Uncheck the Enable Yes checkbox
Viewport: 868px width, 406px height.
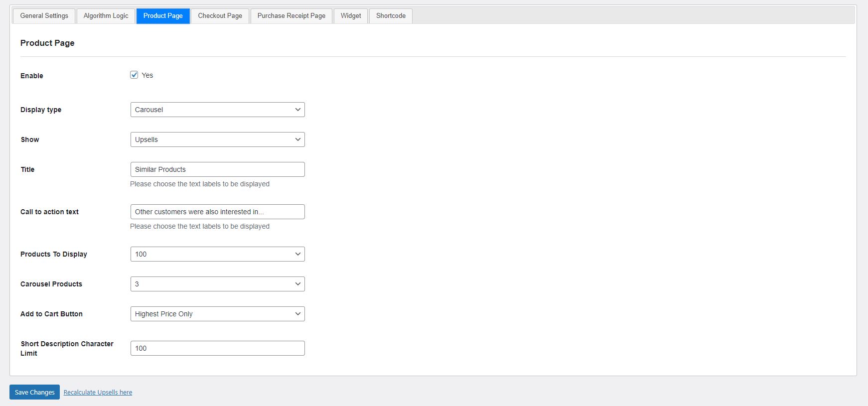[x=134, y=75]
